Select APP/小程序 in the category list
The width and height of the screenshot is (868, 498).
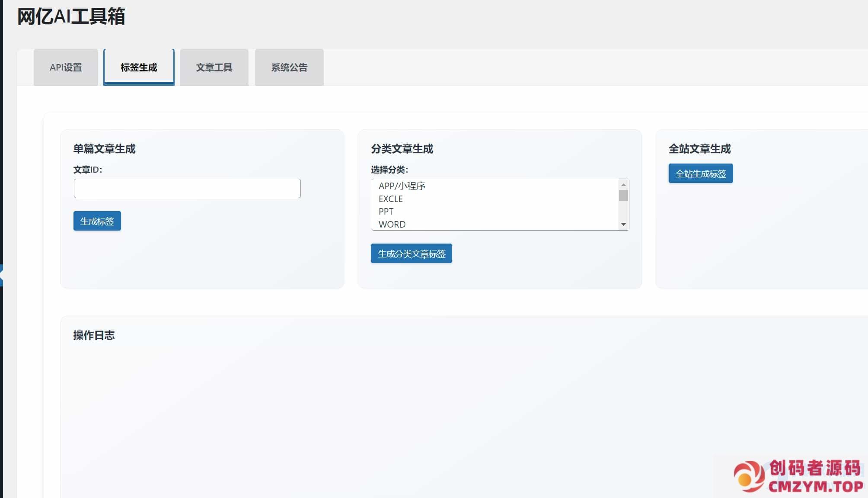pyautogui.click(x=402, y=186)
